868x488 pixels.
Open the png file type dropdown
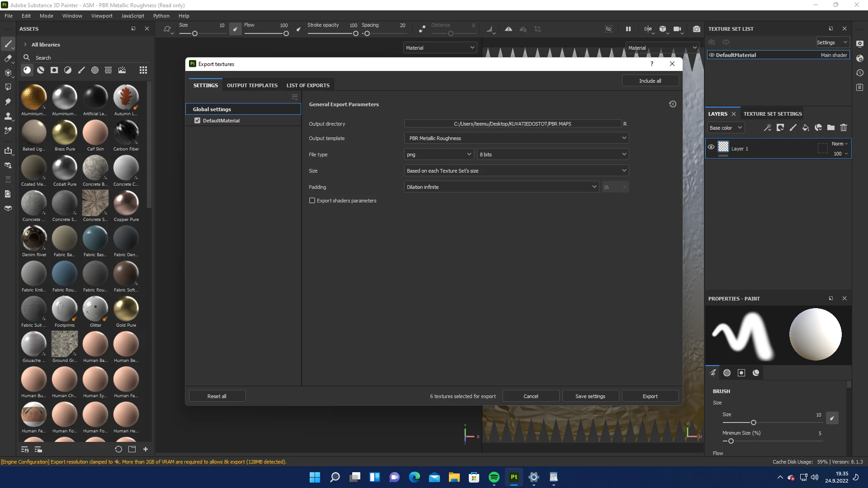click(439, 155)
